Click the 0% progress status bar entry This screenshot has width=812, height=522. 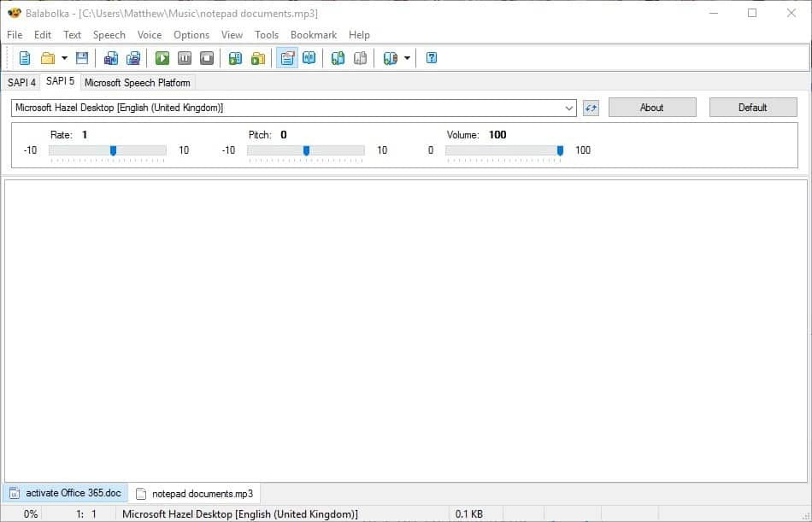pos(31,514)
